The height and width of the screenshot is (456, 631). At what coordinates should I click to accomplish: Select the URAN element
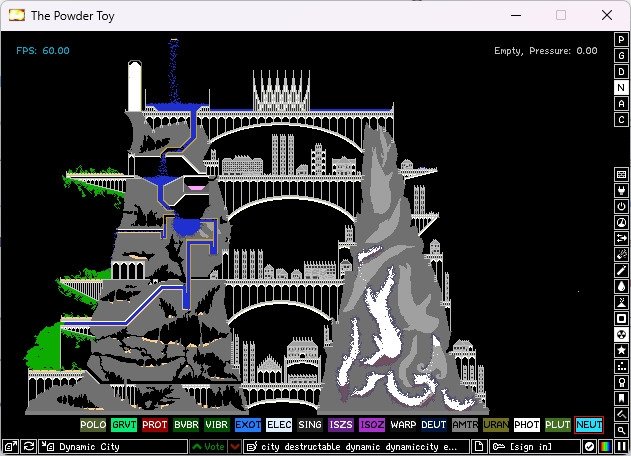496,425
